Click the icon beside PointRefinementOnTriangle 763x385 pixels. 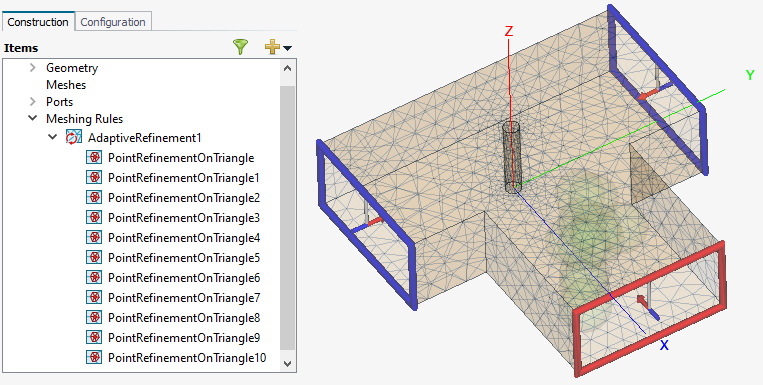(x=94, y=158)
